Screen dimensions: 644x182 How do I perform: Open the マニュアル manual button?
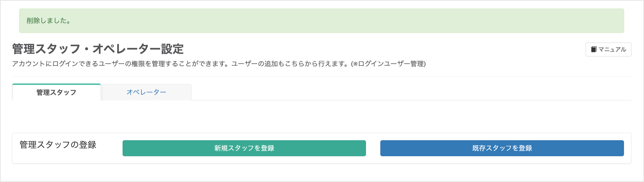coord(608,50)
